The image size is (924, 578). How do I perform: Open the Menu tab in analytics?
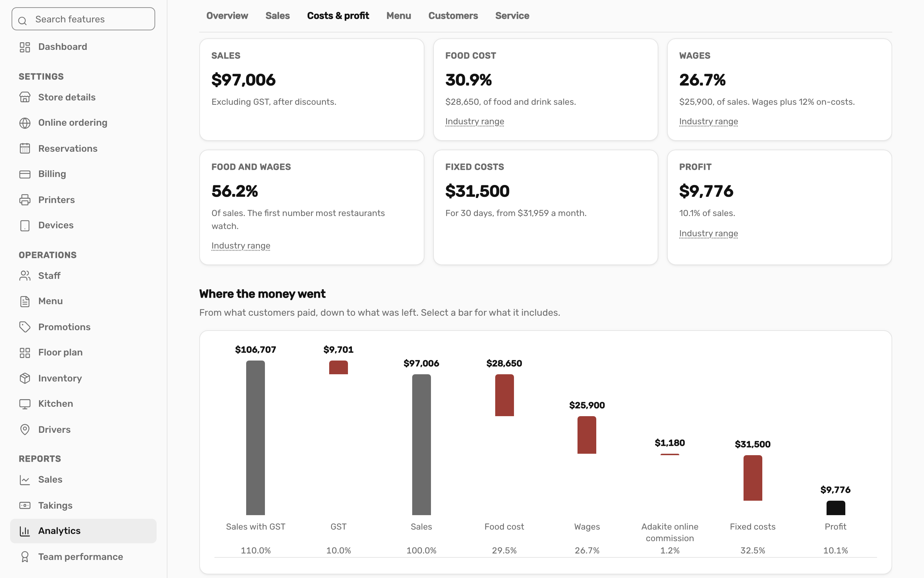tap(398, 16)
